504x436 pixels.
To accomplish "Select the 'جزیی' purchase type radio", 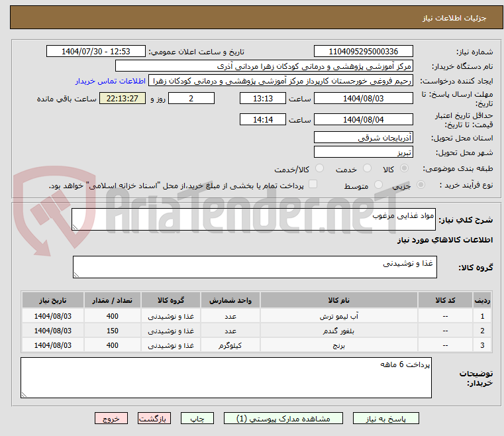I will tap(421, 185).
